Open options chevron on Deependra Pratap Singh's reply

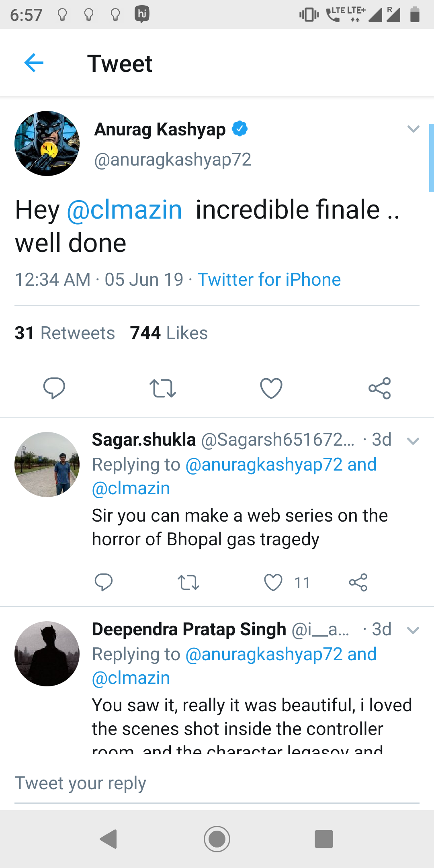tap(413, 630)
